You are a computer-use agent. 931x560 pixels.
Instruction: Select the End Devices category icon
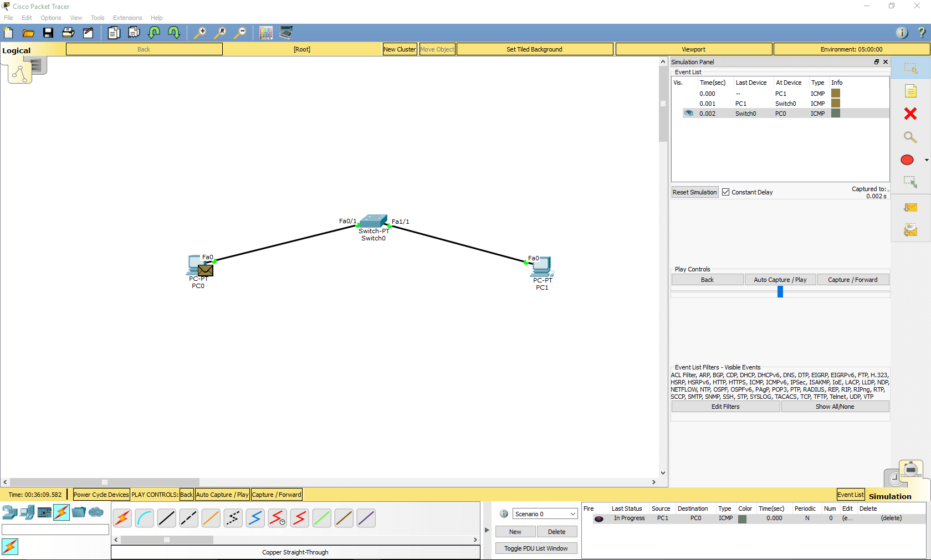(x=27, y=512)
